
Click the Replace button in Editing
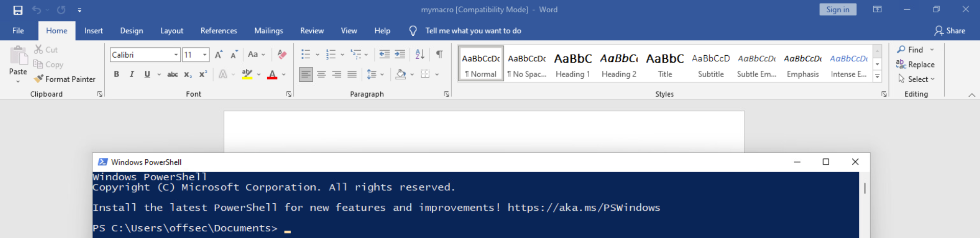click(x=915, y=64)
